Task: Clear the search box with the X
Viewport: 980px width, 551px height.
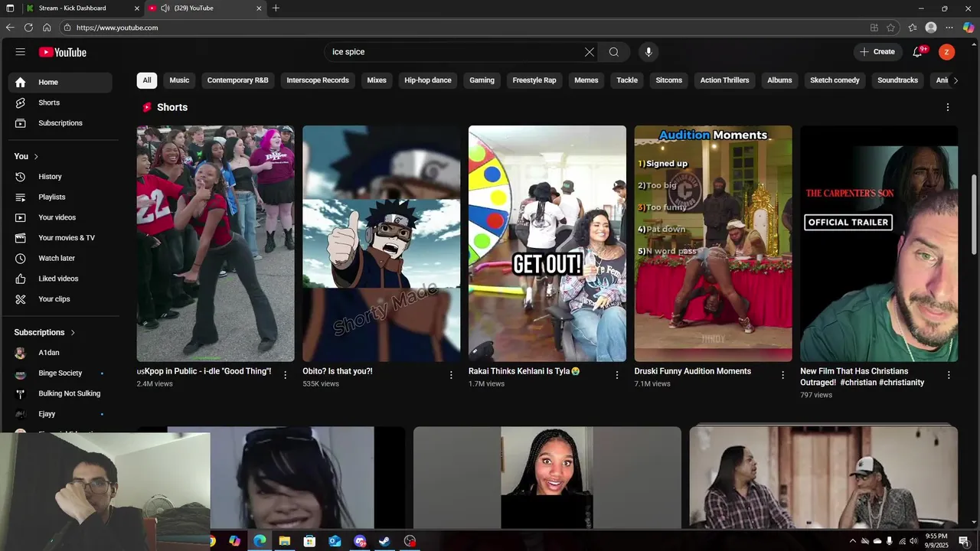Action: pyautogui.click(x=590, y=52)
